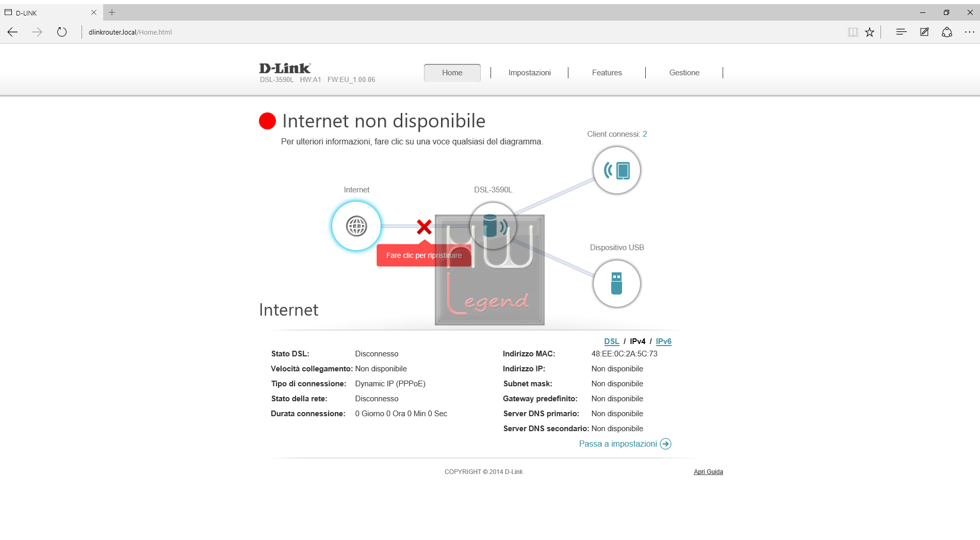
Task: Click the Internet non disponibile heading
Action: click(x=384, y=121)
